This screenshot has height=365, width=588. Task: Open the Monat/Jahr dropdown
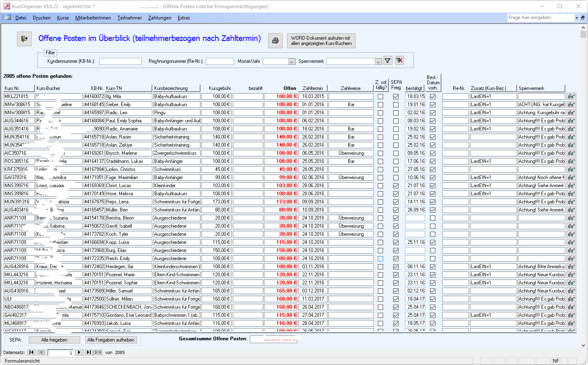coord(292,62)
